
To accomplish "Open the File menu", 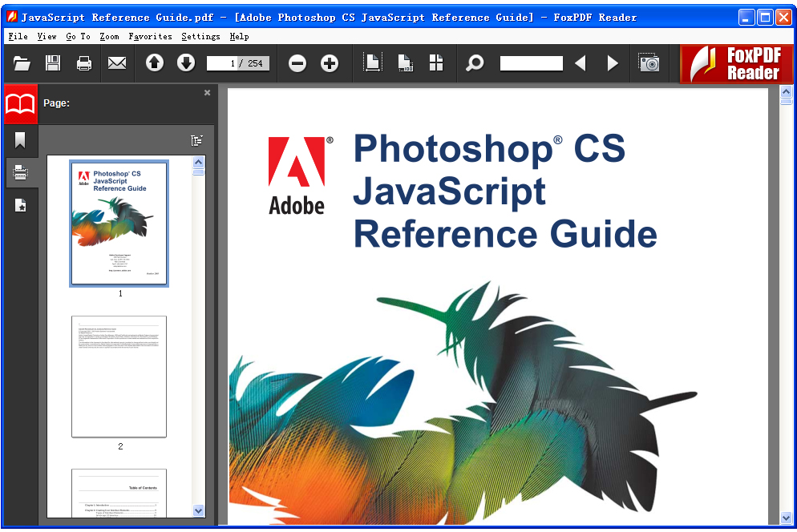I will [18, 37].
